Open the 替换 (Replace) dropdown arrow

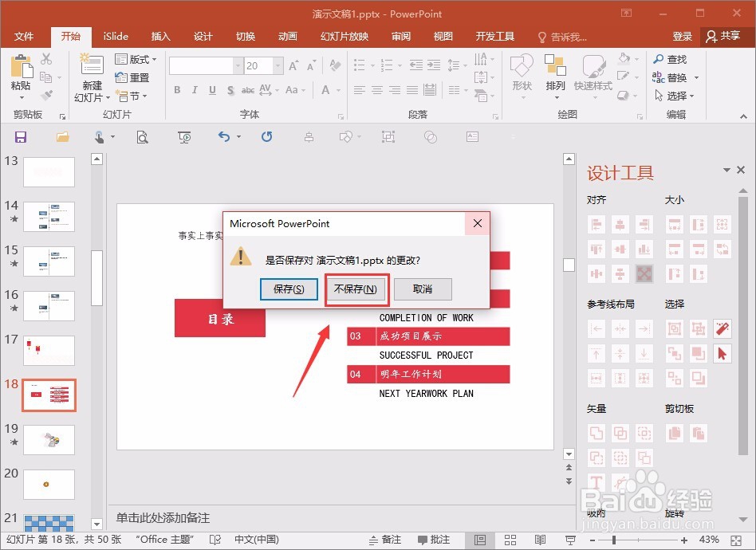pos(696,77)
